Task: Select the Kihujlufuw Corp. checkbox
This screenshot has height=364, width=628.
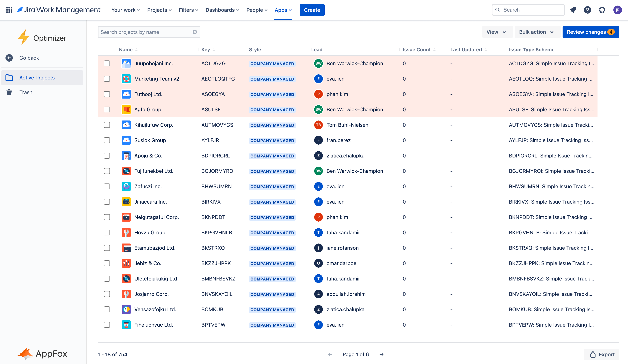Action: point(107,125)
